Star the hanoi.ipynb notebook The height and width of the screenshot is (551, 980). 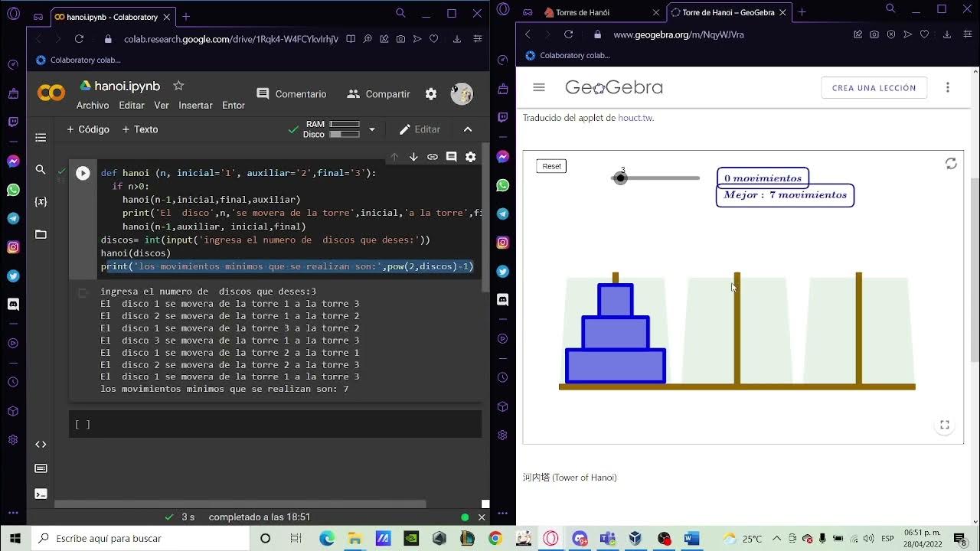pyautogui.click(x=178, y=86)
